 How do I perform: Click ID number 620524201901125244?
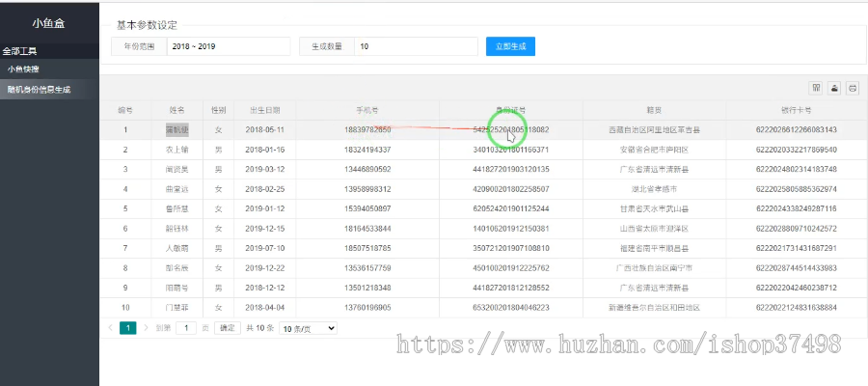pyautogui.click(x=511, y=209)
